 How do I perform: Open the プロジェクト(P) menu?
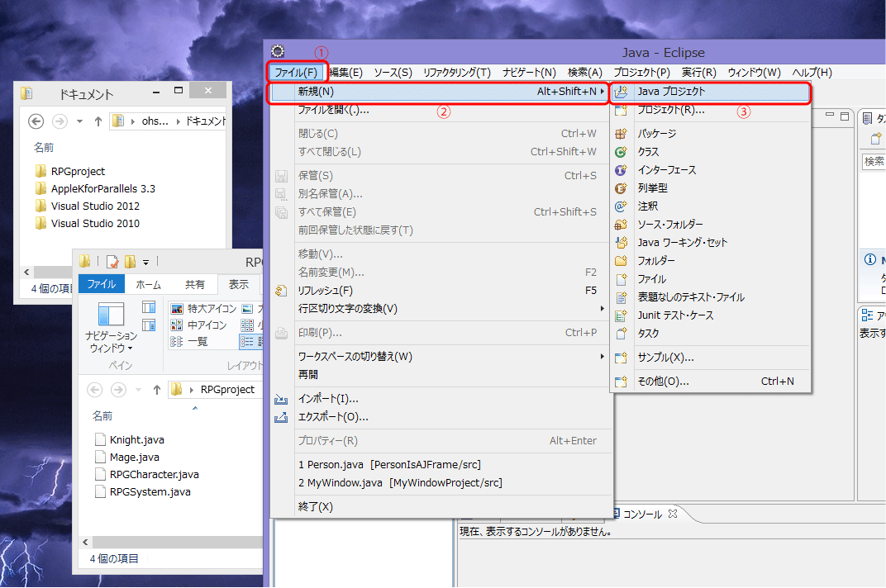[x=642, y=73]
